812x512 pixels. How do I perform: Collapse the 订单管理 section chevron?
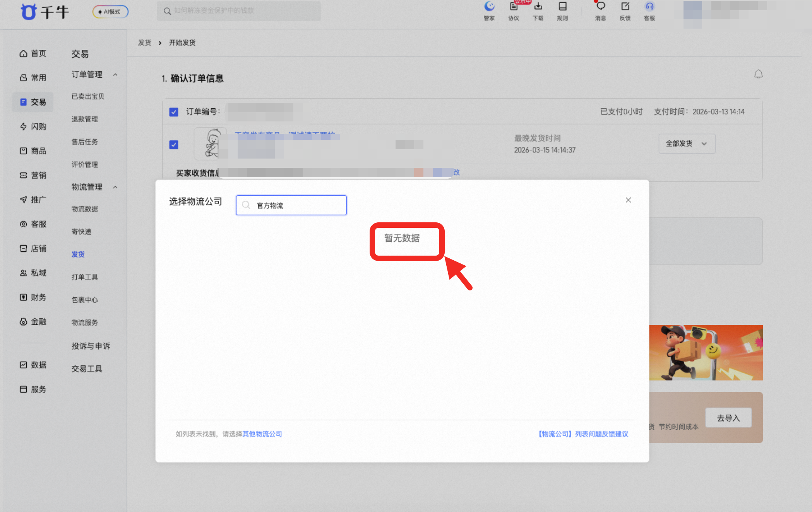(x=115, y=75)
